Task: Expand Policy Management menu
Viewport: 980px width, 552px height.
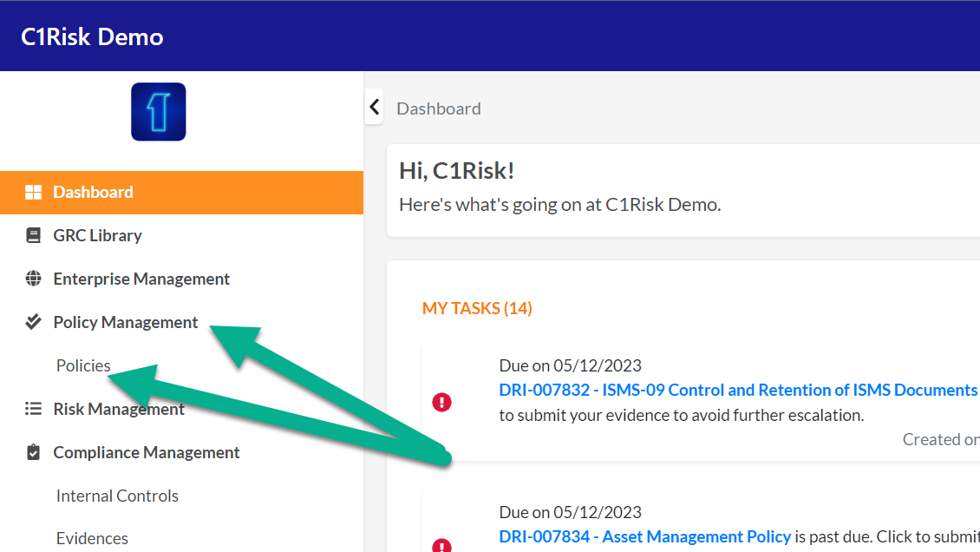Action: [x=126, y=322]
